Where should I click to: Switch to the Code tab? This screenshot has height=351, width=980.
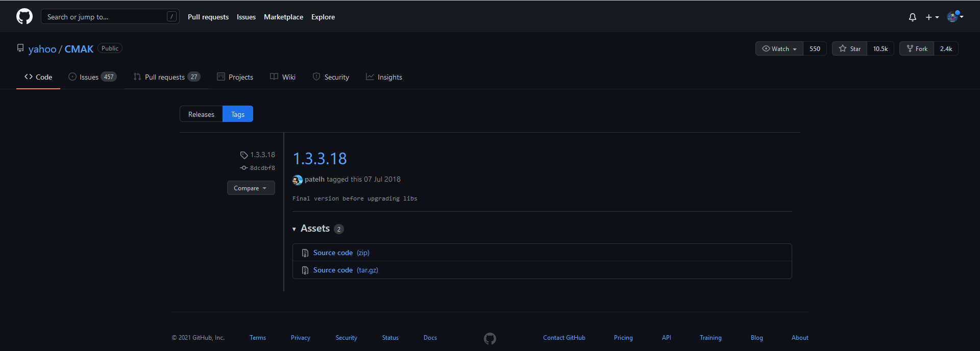point(38,77)
